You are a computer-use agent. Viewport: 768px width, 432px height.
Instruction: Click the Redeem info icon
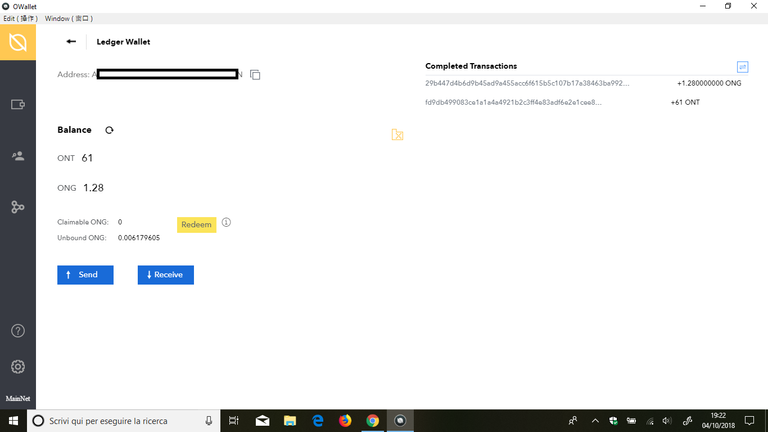click(x=226, y=222)
